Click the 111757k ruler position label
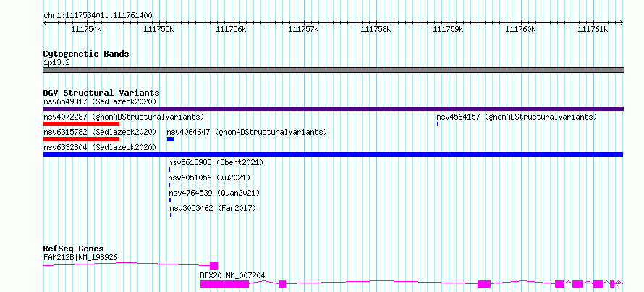Viewport: 644px width, 292px height. [x=303, y=29]
